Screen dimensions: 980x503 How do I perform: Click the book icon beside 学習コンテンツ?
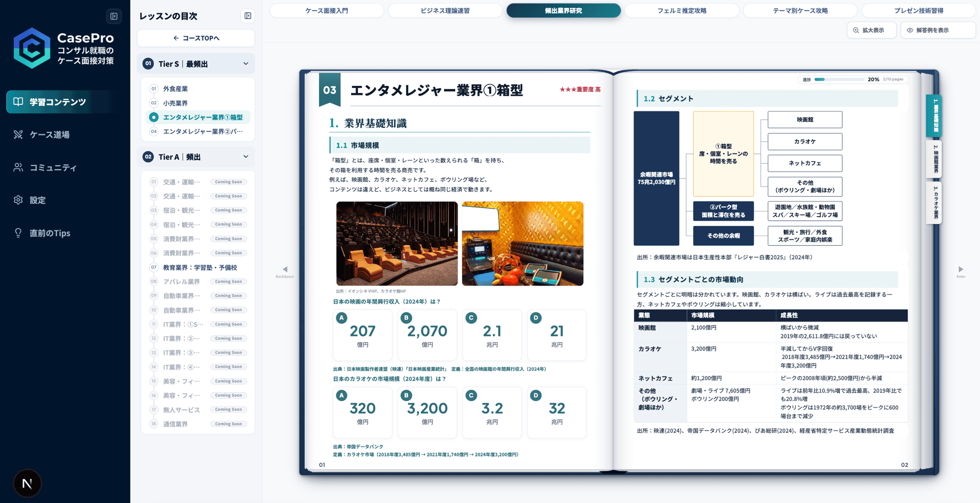[x=18, y=101]
